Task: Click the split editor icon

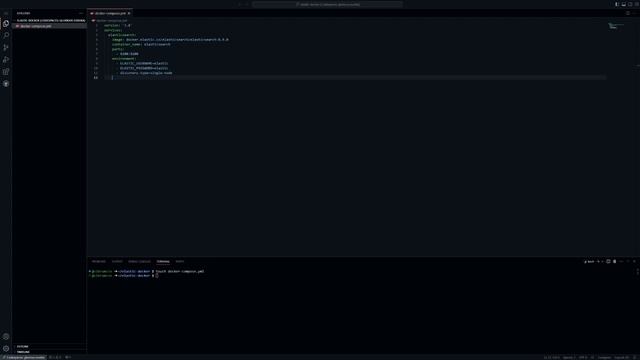Action: click(628, 13)
